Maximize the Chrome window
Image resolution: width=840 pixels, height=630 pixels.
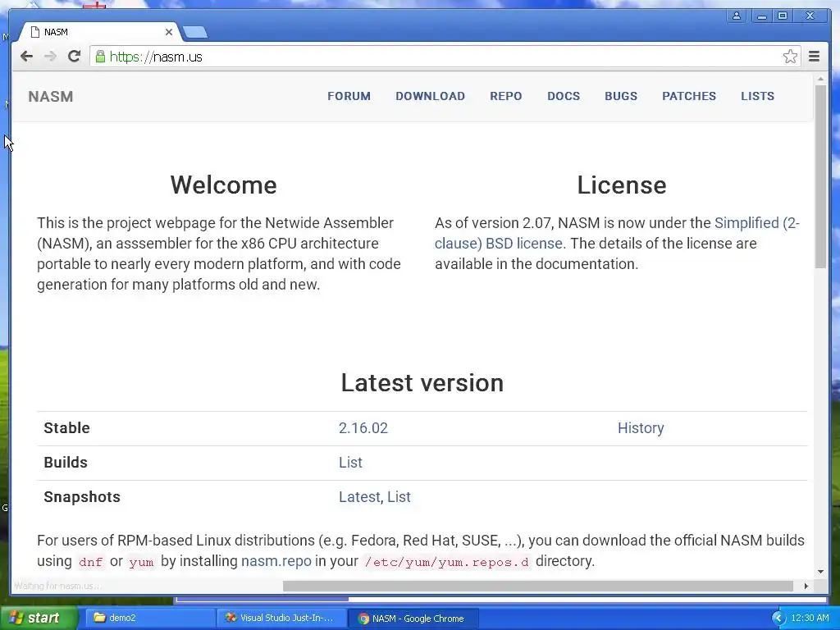click(783, 16)
